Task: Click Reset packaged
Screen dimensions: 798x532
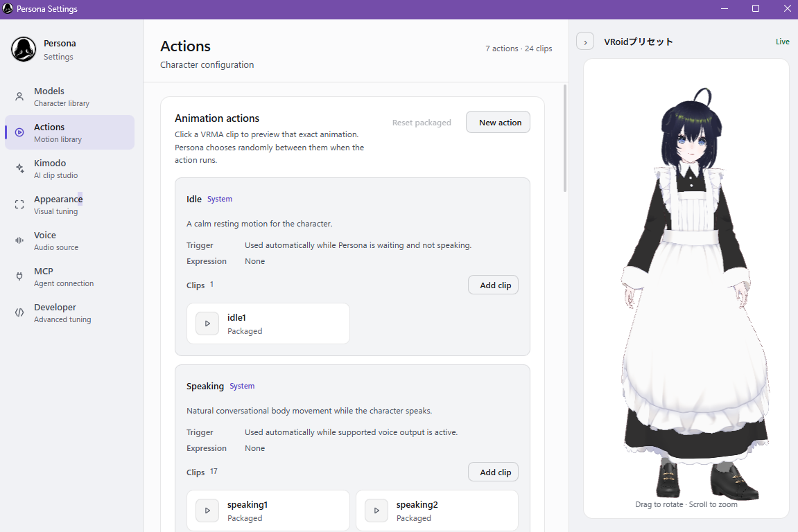Action: click(x=422, y=123)
